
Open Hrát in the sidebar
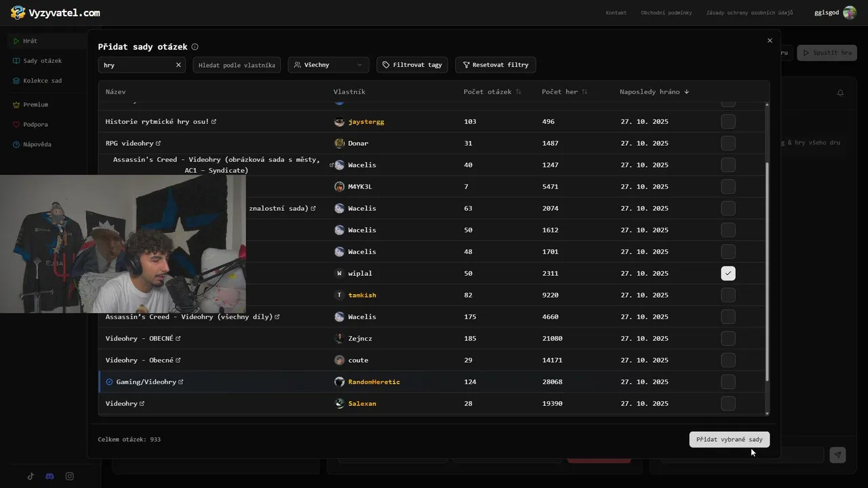click(47, 41)
